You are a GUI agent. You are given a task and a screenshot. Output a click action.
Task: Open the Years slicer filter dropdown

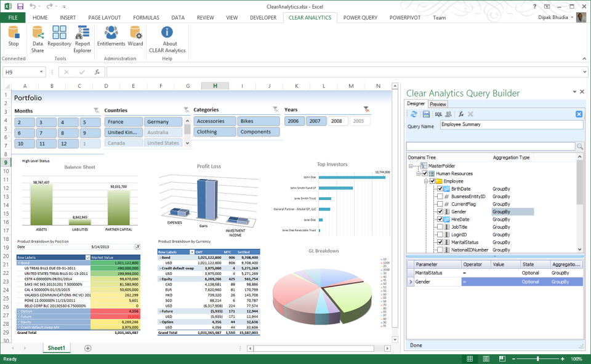[x=367, y=109]
